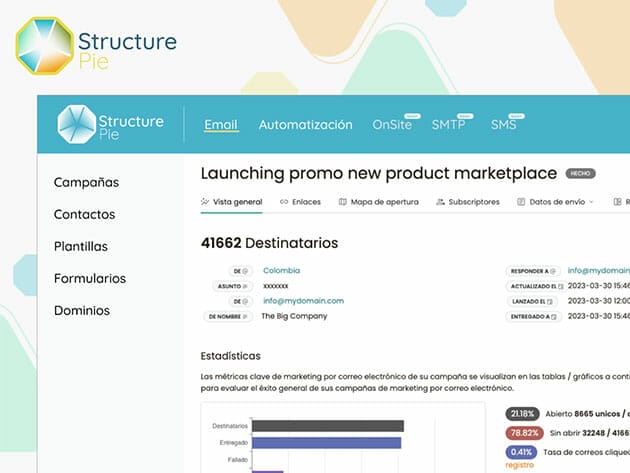The width and height of the screenshot is (630, 473).
Task: Open Campañas in the left sidebar
Action: click(86, 182)
